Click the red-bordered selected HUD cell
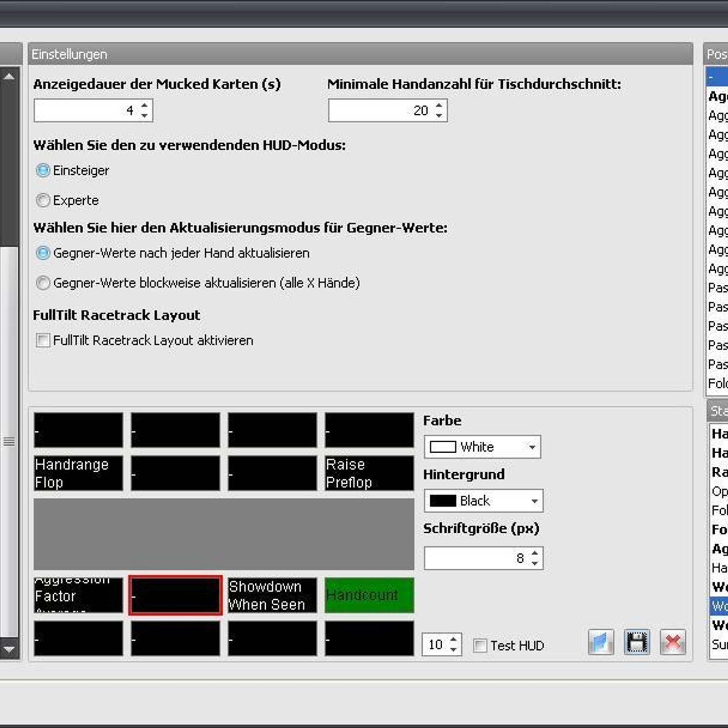Viewport: 728px width, 728px height. click(x=175, y=595)
